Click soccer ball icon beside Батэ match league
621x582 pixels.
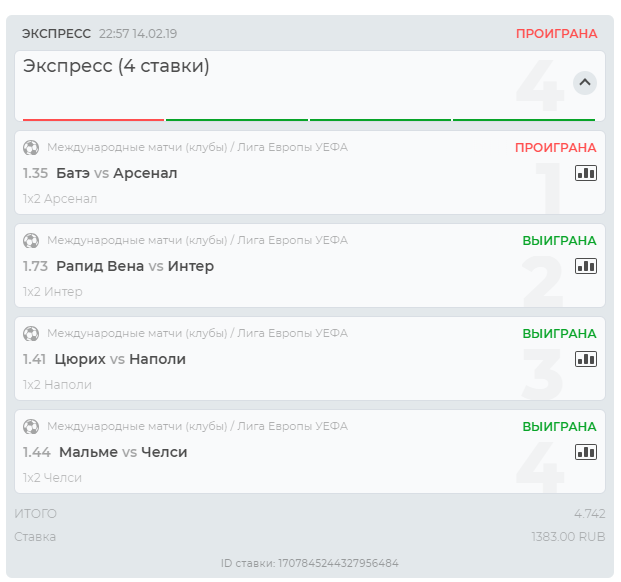click(x=31, y=147)
